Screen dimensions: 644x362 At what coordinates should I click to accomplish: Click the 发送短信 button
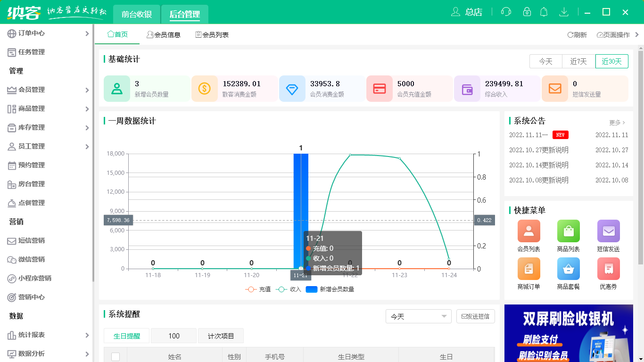click(x=475, y=316)
